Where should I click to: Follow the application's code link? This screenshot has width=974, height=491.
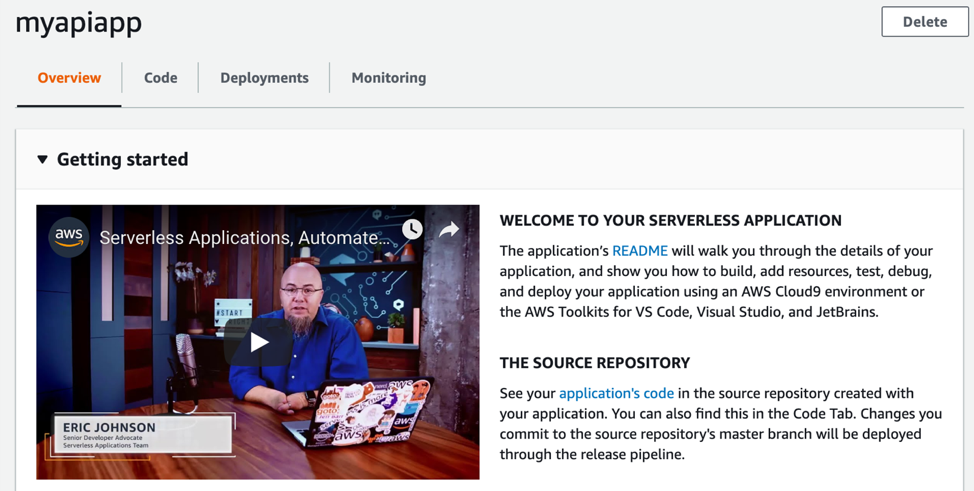[616, 393]
